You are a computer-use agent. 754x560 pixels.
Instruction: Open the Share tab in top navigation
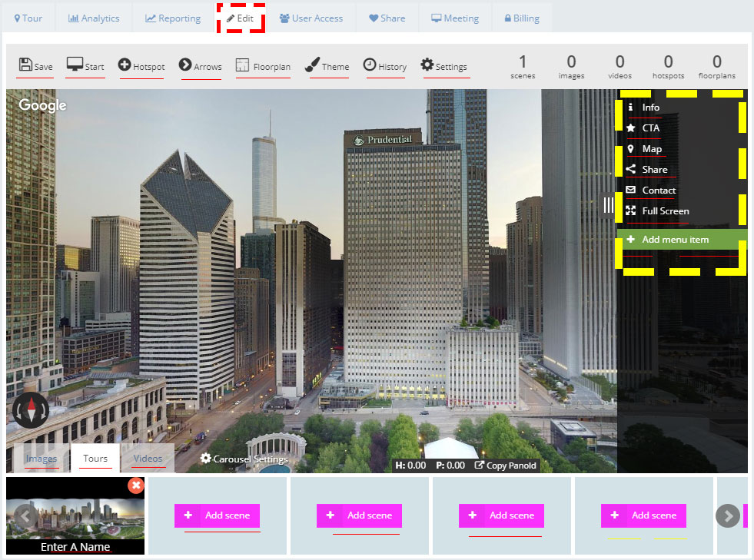pyautogui.click(x=387, y=18)
